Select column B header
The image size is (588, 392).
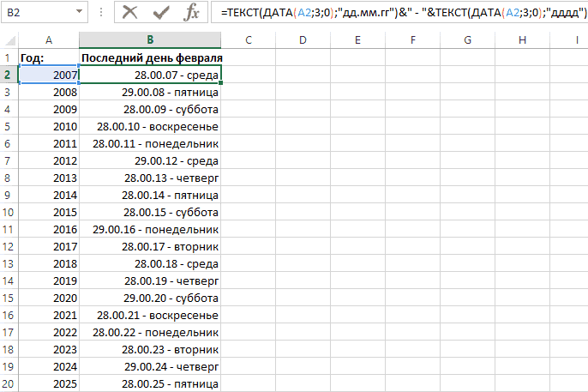tap(150, 40)
